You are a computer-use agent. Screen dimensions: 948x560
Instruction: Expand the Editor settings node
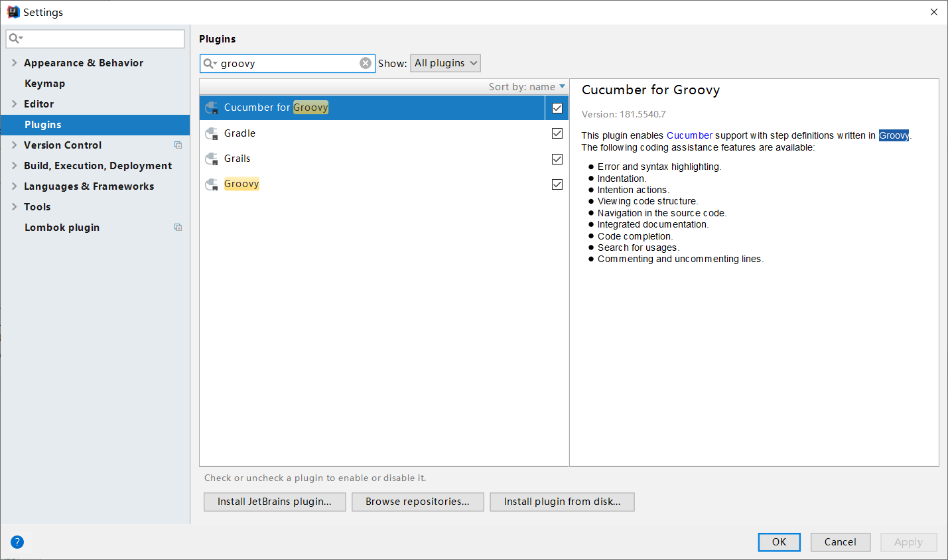pos(14,104)
